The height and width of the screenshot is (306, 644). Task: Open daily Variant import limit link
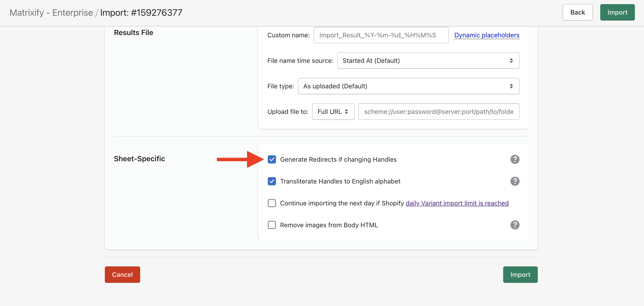(x=457, y=203)
